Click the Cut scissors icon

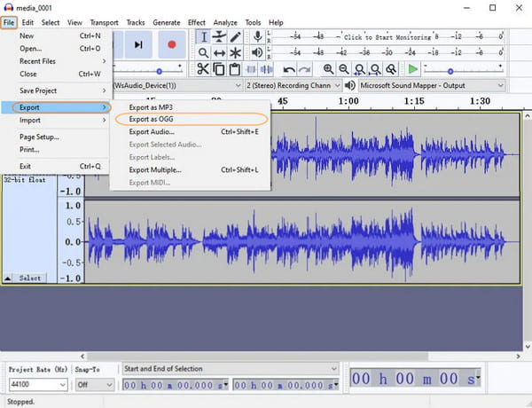click(x=203, y=69)
